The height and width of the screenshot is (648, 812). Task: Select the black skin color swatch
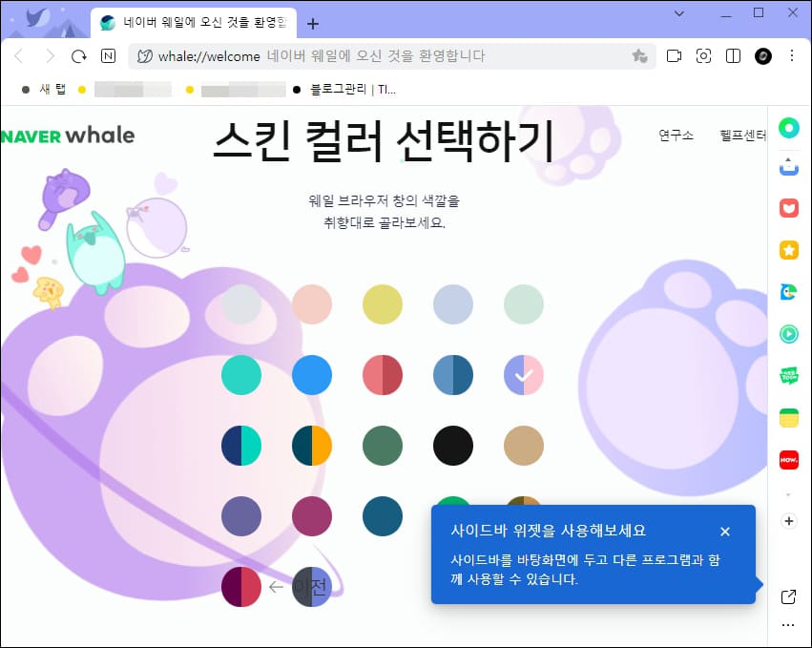tap(453, 446)
